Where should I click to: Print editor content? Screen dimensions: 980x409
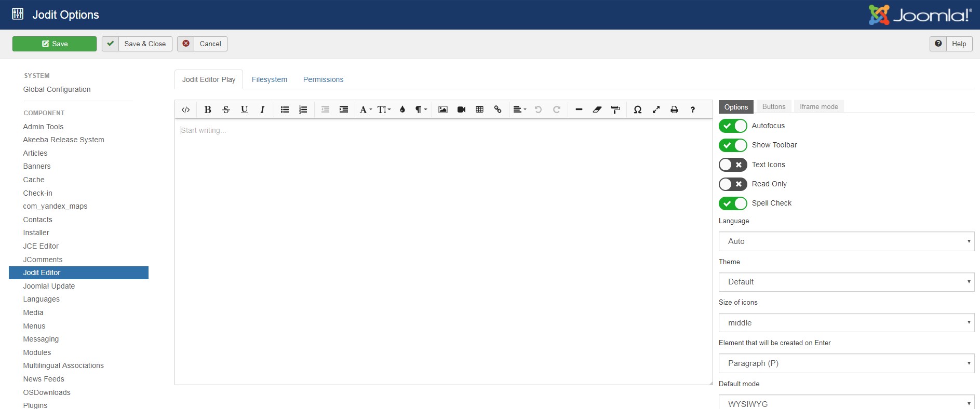[x=674, y=110]
